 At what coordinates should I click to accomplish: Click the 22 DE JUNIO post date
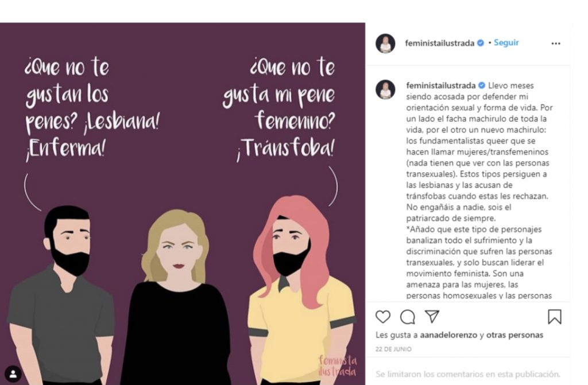point(393,349)
